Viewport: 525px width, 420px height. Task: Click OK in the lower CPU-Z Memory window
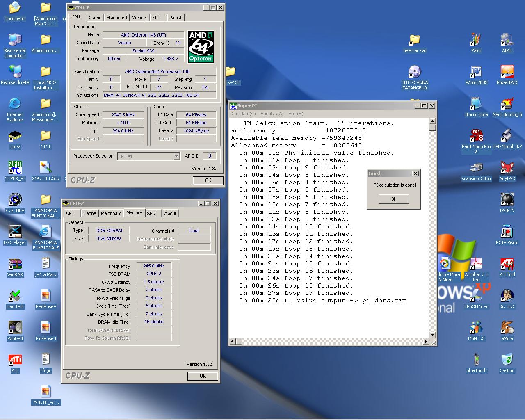(x=203, y=376)
